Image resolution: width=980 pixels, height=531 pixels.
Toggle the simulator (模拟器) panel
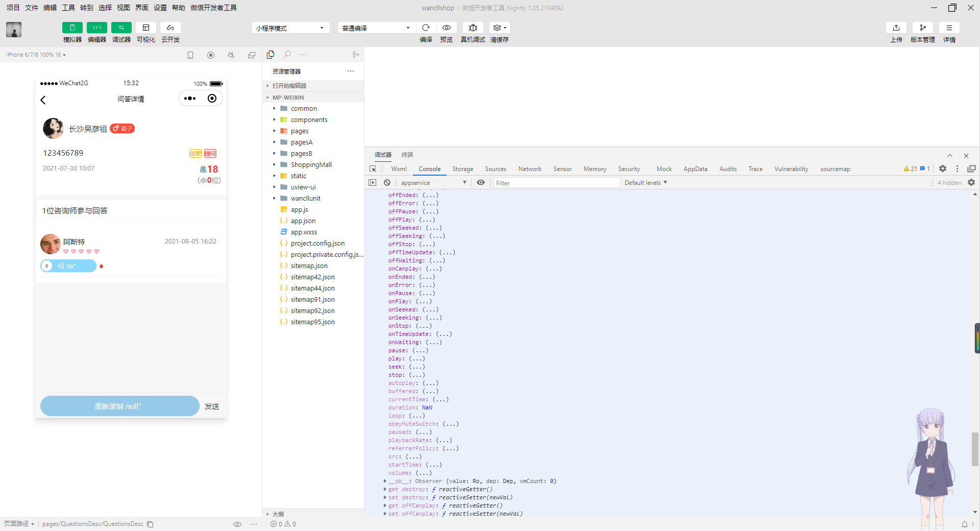[x=72, y=28]
